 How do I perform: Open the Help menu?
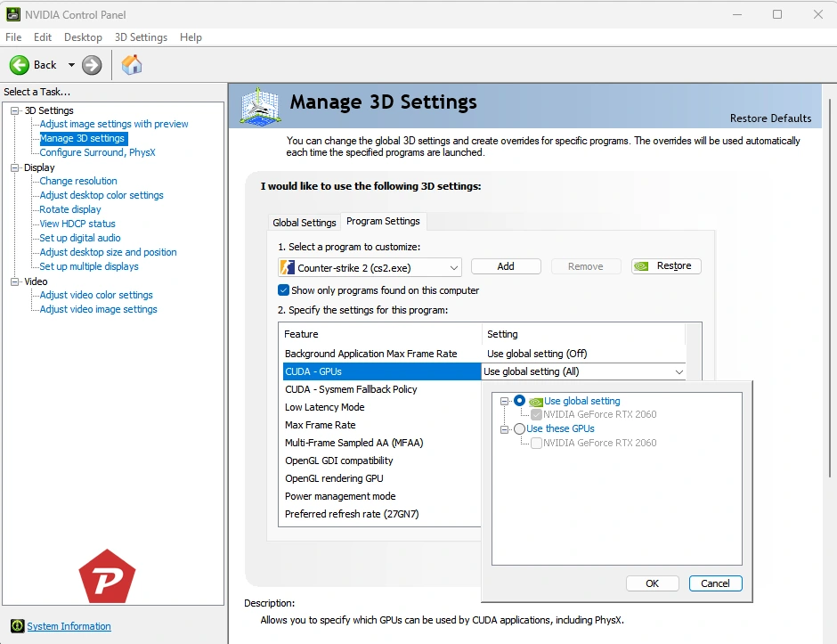point(191,37)
